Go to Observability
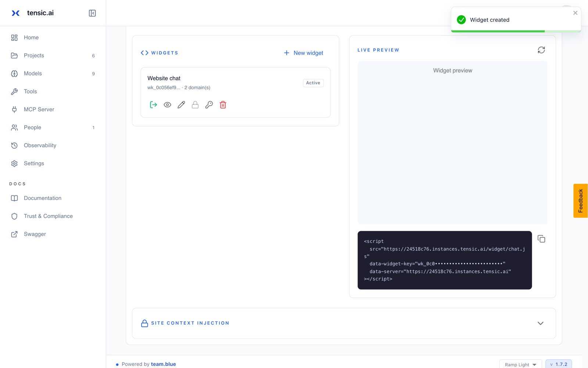The width and height of the screenshot is (588, 368). pos(53,145)
